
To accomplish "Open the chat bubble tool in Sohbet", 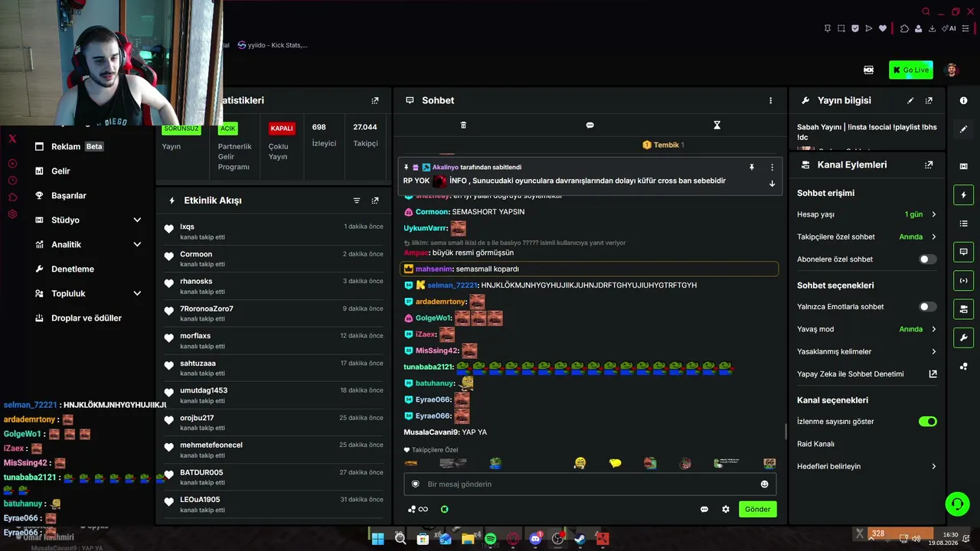I will pos(590,125).
